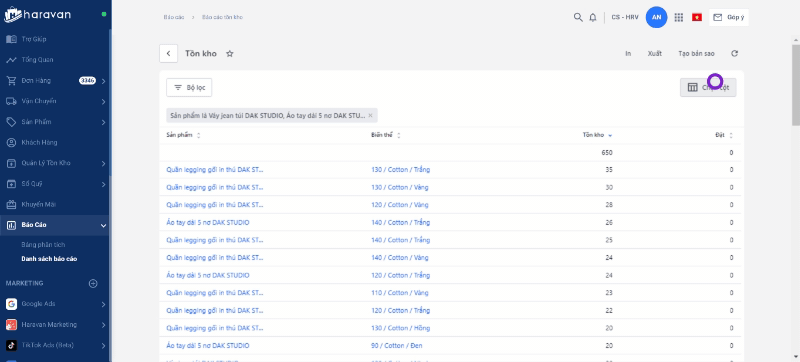Click the Sản Phẩm tag icon
This screenshot has height=362, width=800.
coord(11,122)
